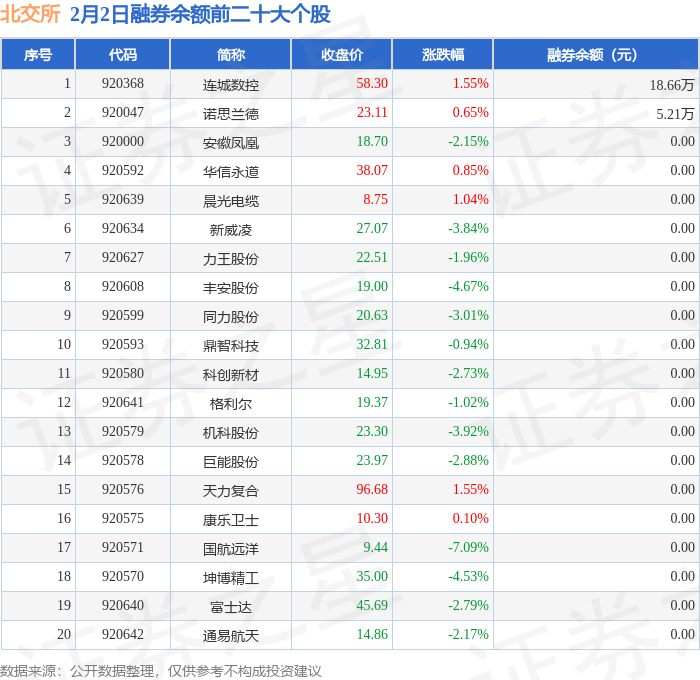Select stock name 国航远洋
This screenshot has width=700, height=680.
230,549
